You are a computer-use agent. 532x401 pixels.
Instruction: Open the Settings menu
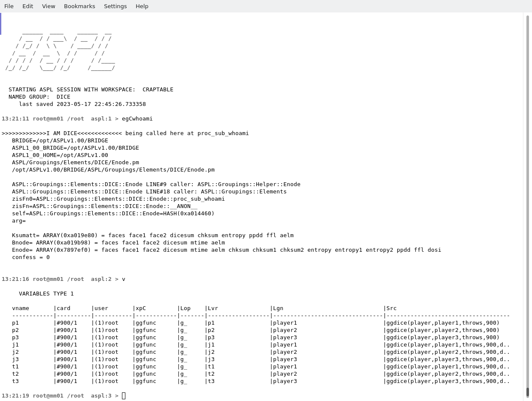115,6
